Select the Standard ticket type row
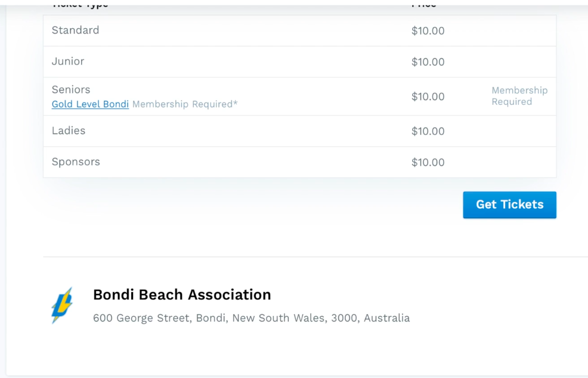This screenshot has width=588, height=378. [299, 31]
